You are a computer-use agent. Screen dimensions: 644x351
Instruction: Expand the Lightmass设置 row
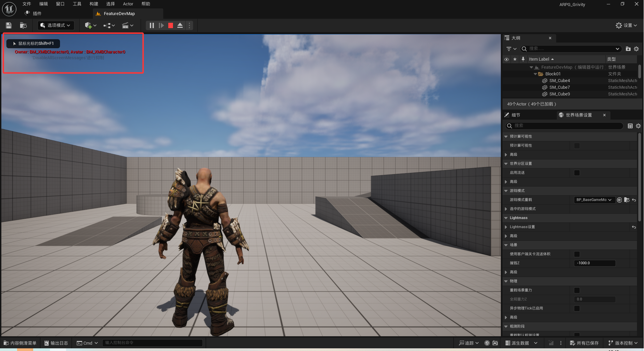tap(506, 227)
